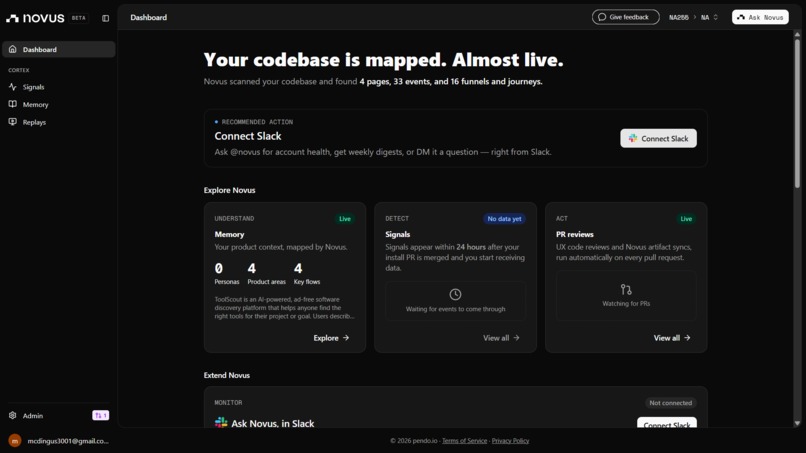Click View all on the Signals card
The width and height of the screenshot is (806, 453).
click(501, 338)
